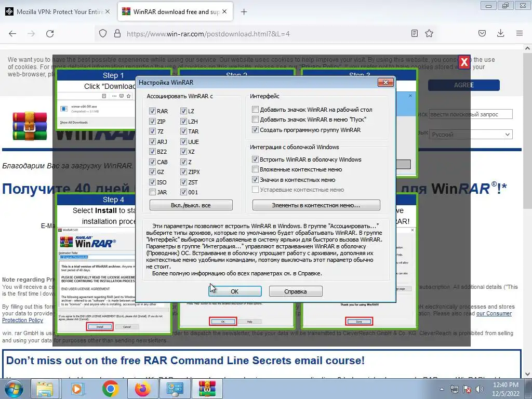532x399 pixels.
Task: Toggle ISO association checkbox
Action: tap(152, 182)
